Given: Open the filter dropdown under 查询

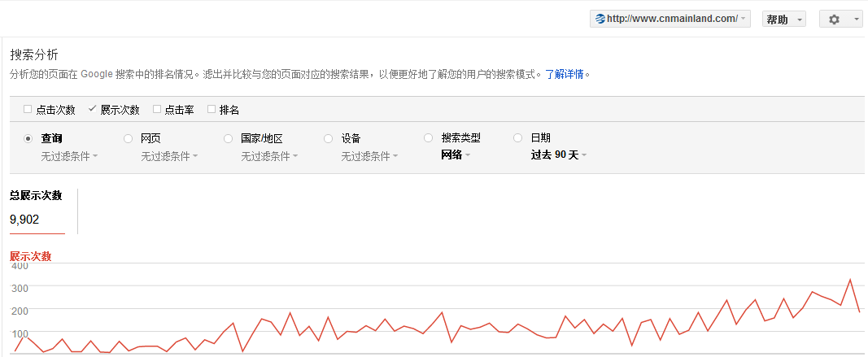Looking at the screenshot, I should [x=69, y=156].
